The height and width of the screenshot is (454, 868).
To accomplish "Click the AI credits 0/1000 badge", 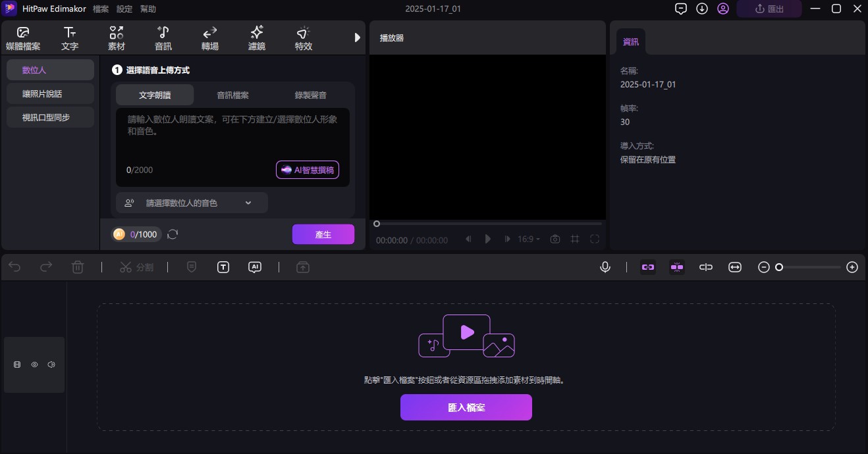I will (x=135, y=234).
